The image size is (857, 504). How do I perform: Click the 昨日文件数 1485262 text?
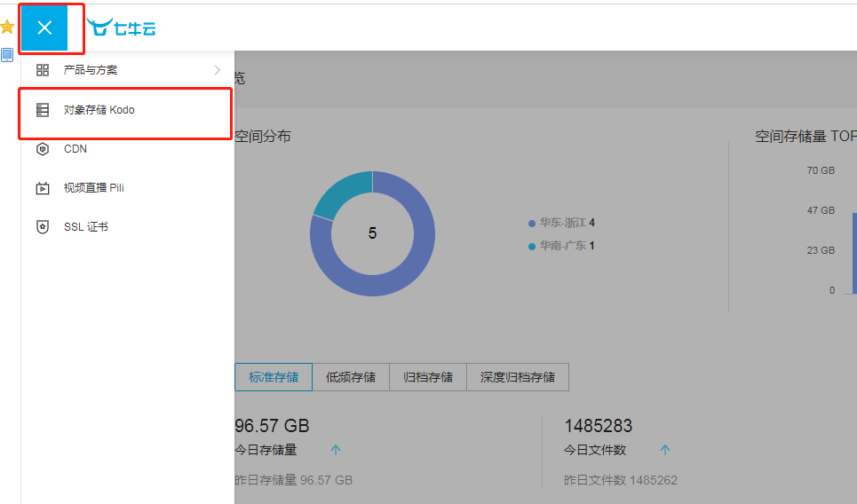pyautogui.click(x=621, y=480)
